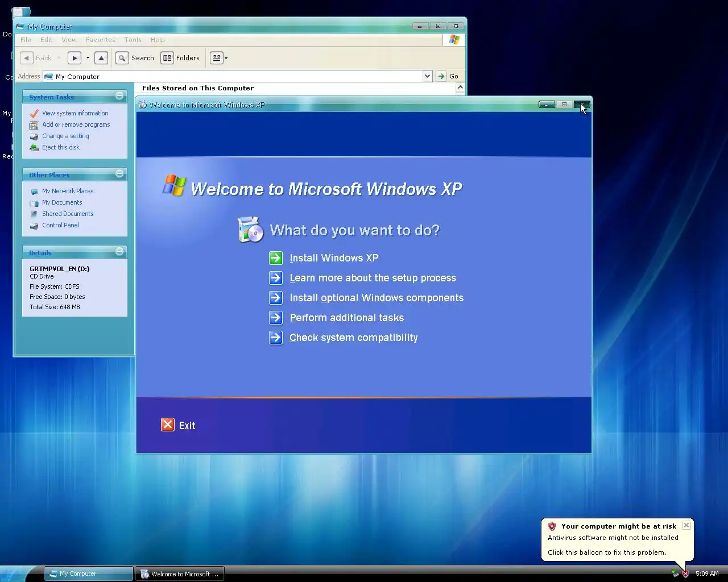Image resolution: width=728 pixels, height=582 pixels.
Task: Click the My Network Places icon
Action: [x=34, y=192]
